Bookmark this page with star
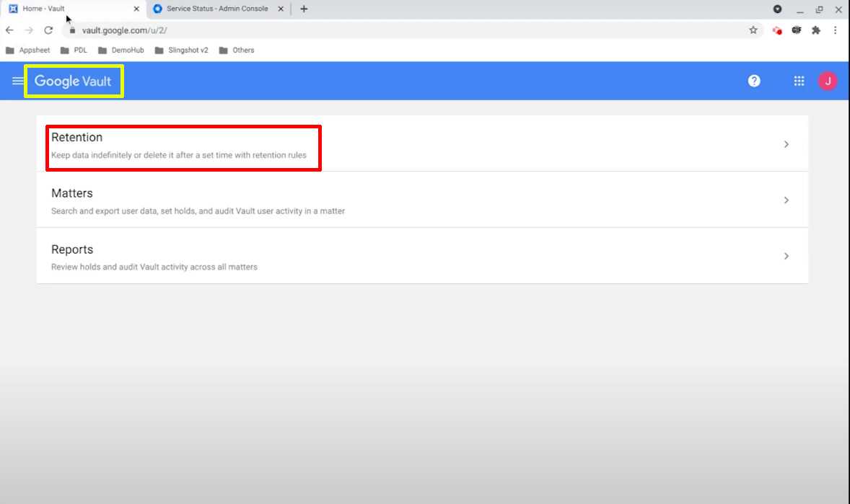The height and width of the screenshot is (504, 850). tap(753, 30)
